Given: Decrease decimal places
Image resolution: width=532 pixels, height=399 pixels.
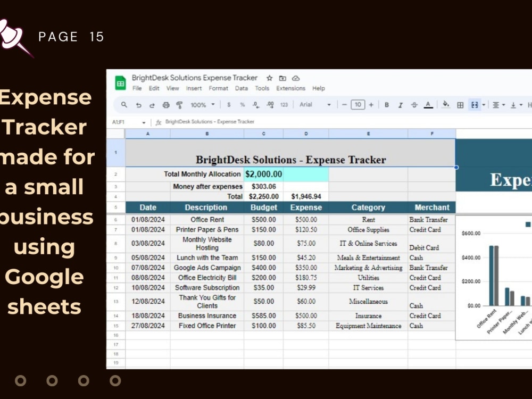Looking at the screenshot, I should (256, 105).
